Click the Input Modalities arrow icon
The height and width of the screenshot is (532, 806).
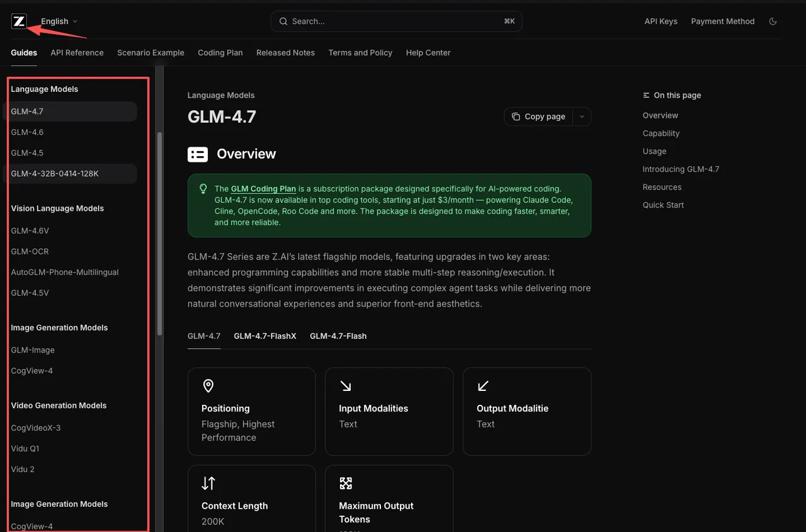[346, 386]
